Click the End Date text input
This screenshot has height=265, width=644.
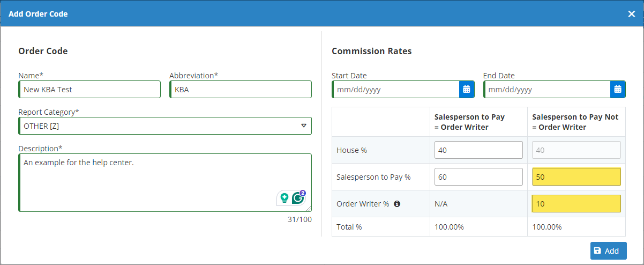click(x=547, y=90)
